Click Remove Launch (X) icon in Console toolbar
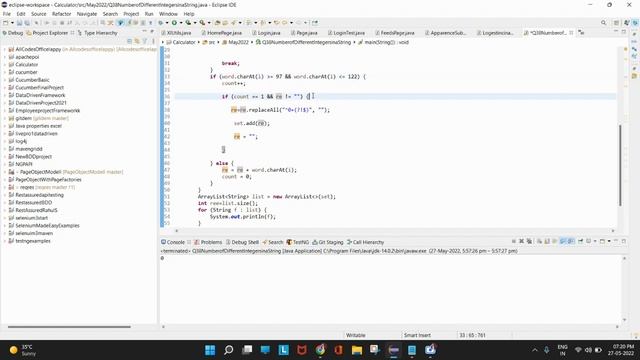640x360 pixels. (x=521, y=241)
